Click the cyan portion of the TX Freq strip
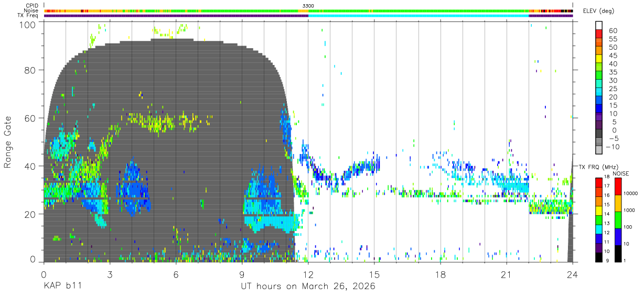 418,16
